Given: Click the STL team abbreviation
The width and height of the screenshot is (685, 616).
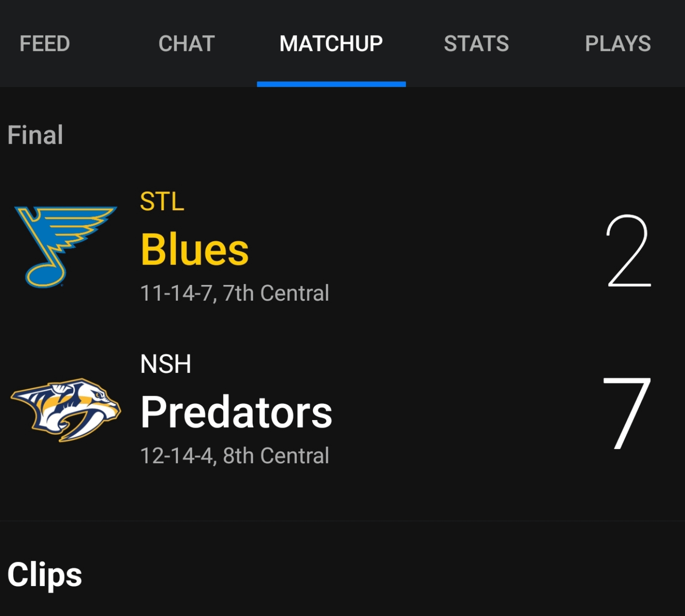Looking at the screenshot, I should pyautogui.click(x=162, y=201).
